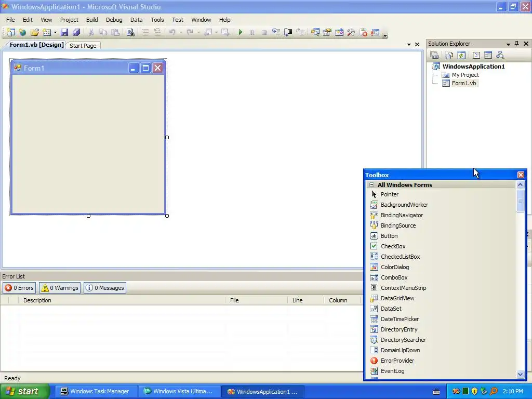The image size is (532, 399).
Task: Open the Build menu
Action: pos(92,20)
